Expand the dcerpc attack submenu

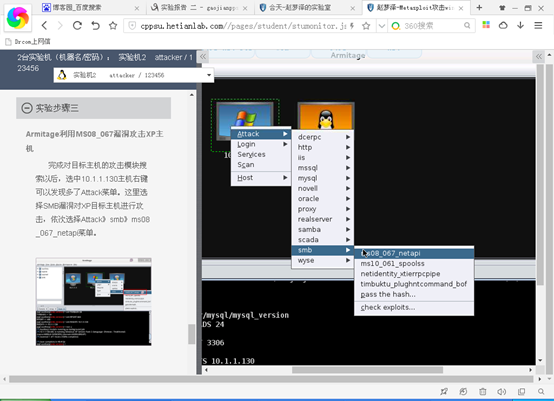coord(323,137)
